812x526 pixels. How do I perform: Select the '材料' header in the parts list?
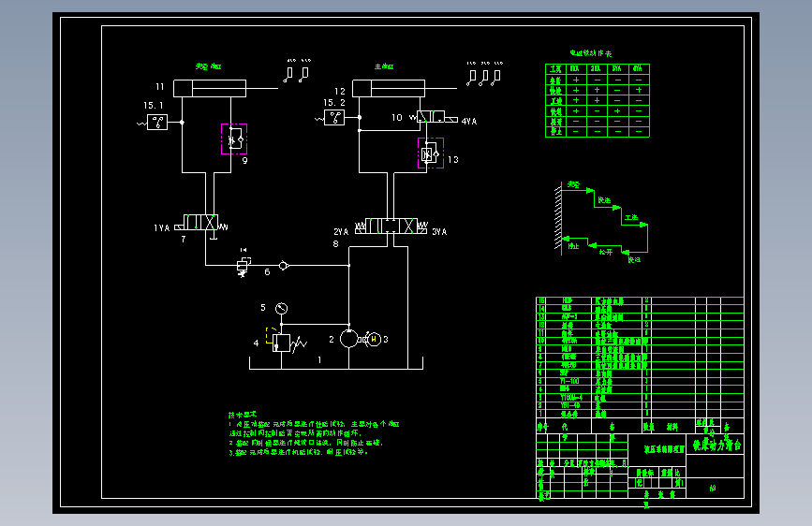pyautogui.click(x=672, y=427)
